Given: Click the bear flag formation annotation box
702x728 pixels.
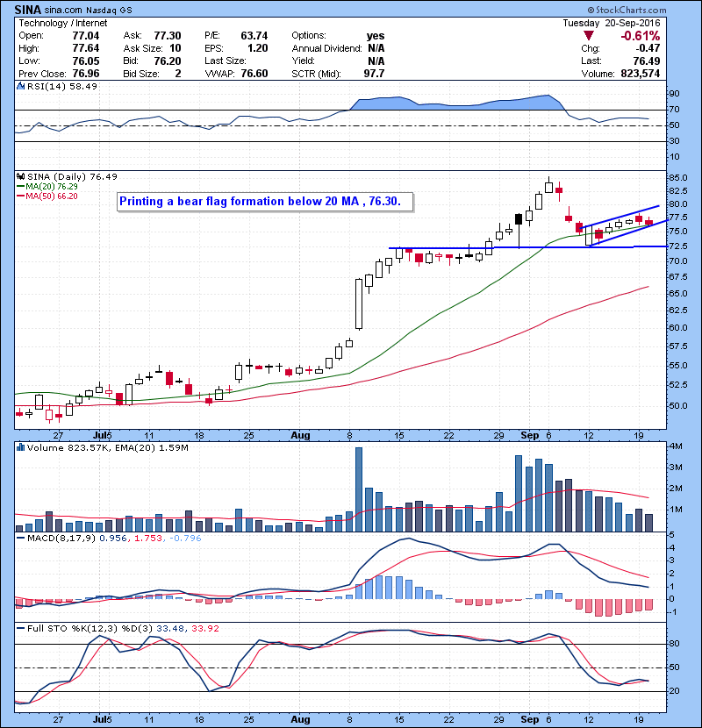Looking at the screenshot, I should 265,202.
